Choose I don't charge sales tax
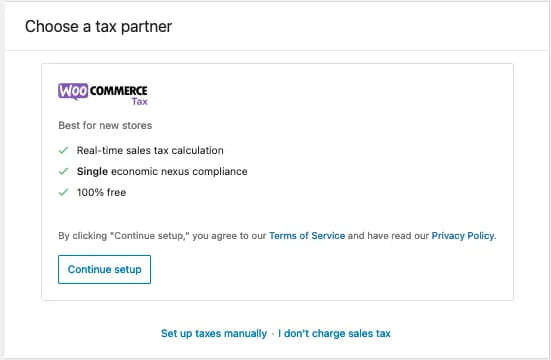The height and width of the screenshot is (360, 551). tap(334, 333)
